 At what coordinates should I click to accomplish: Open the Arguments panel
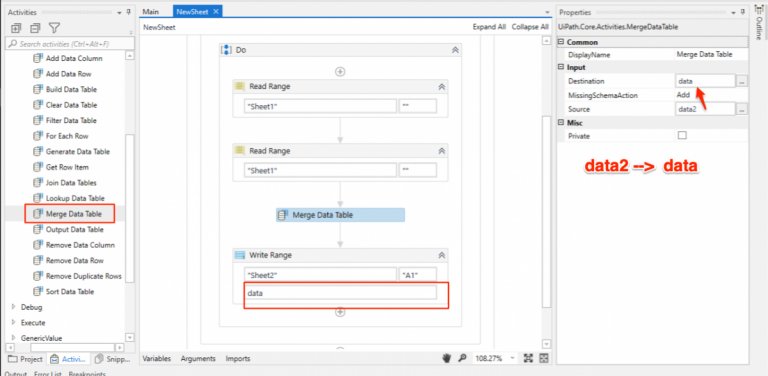pyautogui.click(x=198, y=358)
